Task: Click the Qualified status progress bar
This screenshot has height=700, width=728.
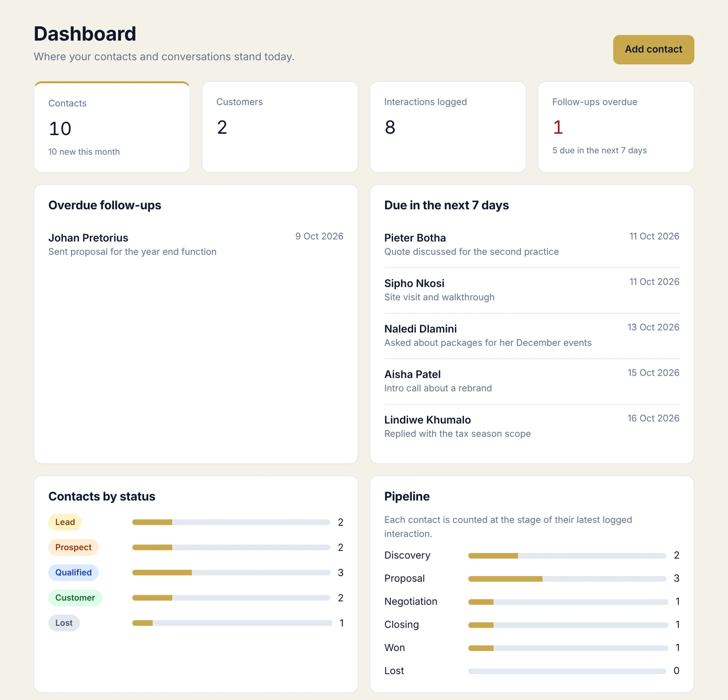Action: (x=231, y=573)
